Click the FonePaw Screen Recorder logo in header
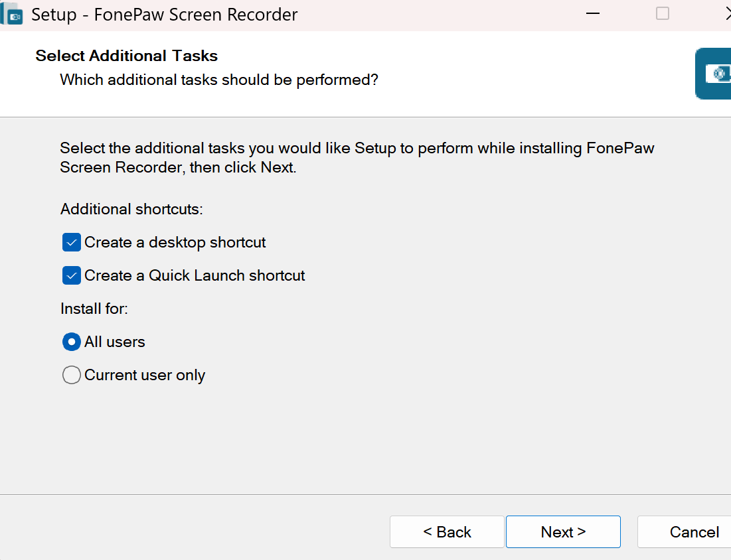731x560 pixels. tap(714, 74)
